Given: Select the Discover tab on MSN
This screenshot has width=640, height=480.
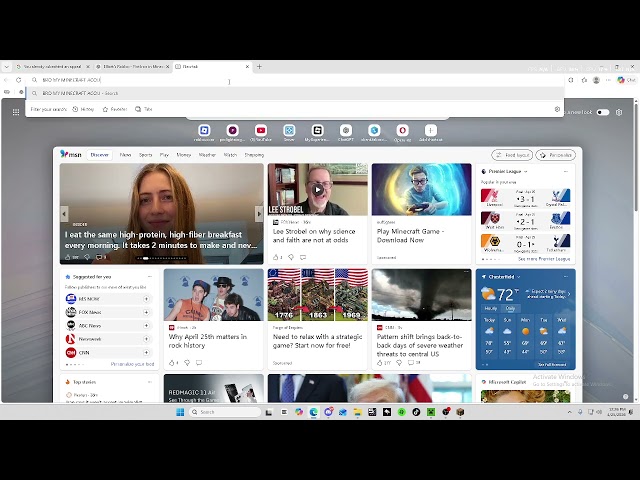Looking at the screenshot, I should pyautogui.click(x=100, y=155).
